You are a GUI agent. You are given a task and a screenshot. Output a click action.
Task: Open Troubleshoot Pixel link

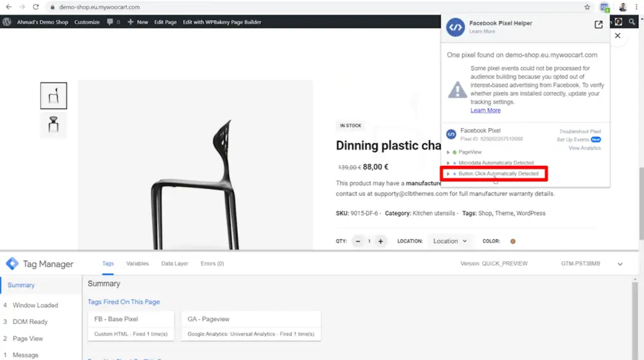tap(580, 131)
